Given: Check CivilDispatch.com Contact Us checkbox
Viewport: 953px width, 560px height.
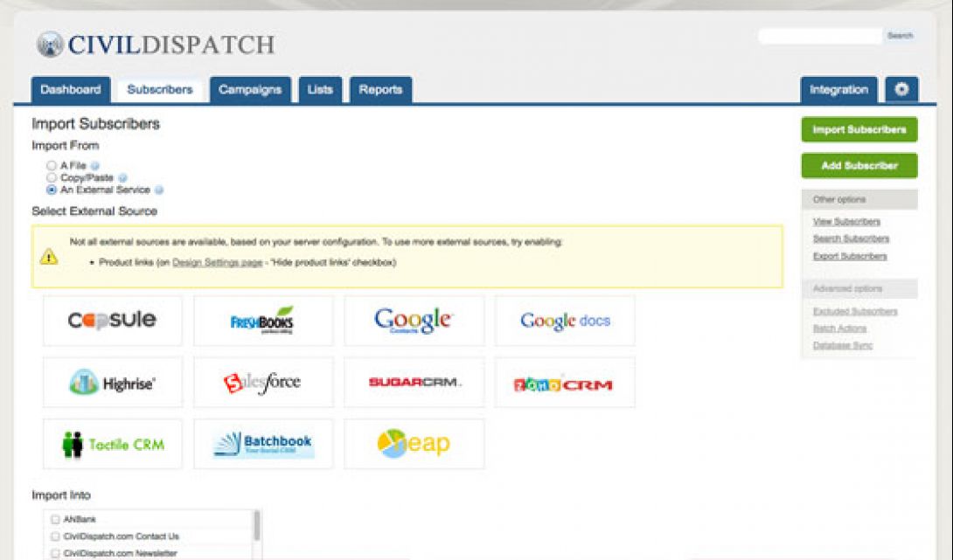Looking at the screenshot, I should pyautogui.click(x=55, y=536).
